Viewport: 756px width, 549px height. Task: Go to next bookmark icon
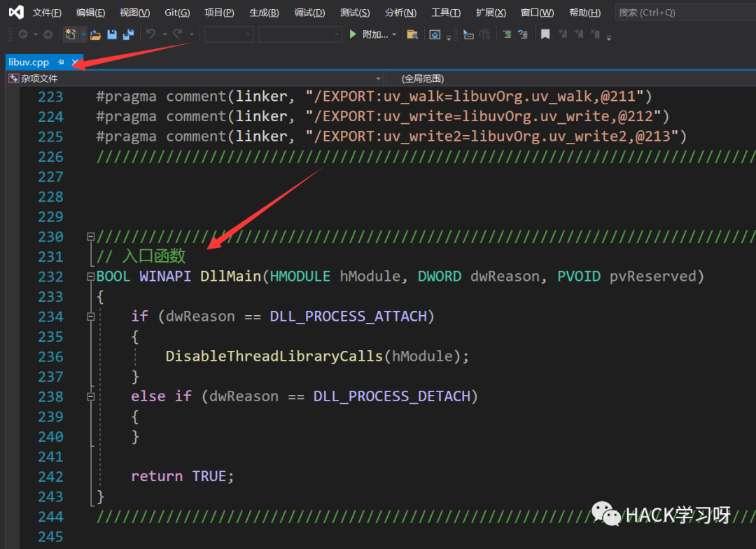click(579, 34)
